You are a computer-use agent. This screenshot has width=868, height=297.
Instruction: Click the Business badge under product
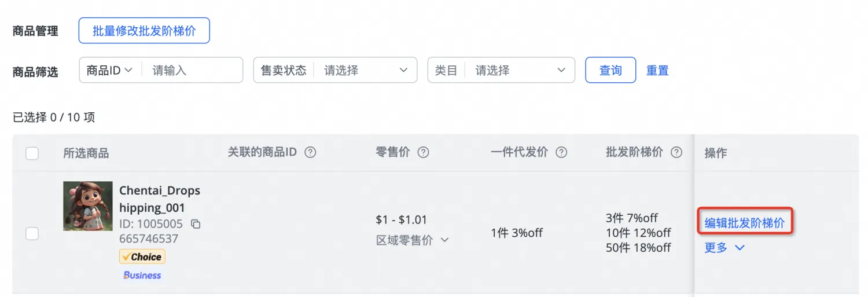coord(142,275)
